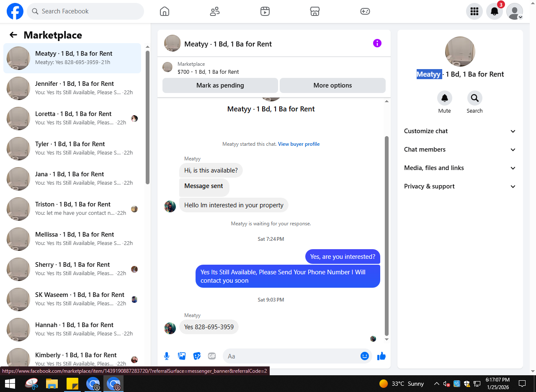Viewport: 536px width, 392px height.
Task: Click the chat scrollbar down arrow
Action: [x=387, y=339]
